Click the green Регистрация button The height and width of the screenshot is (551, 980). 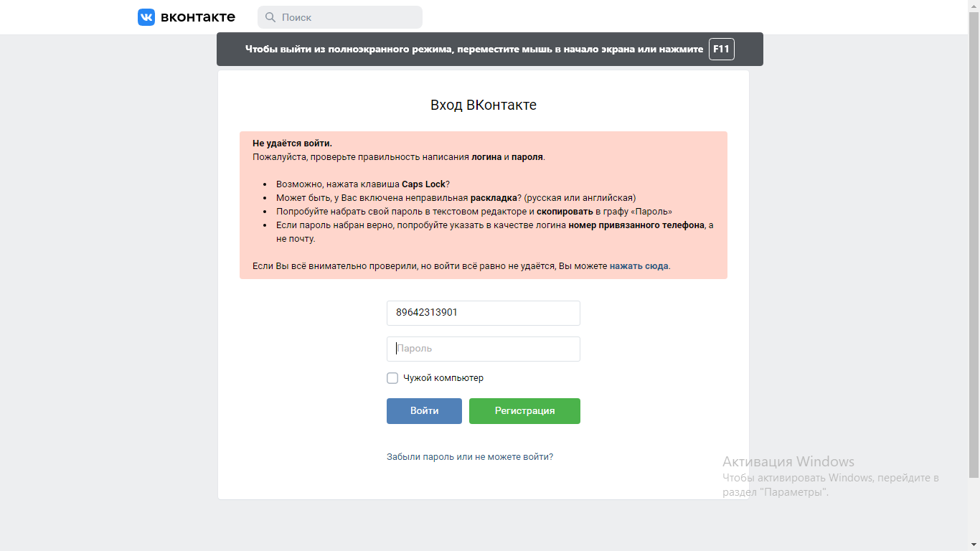[524, 411]
